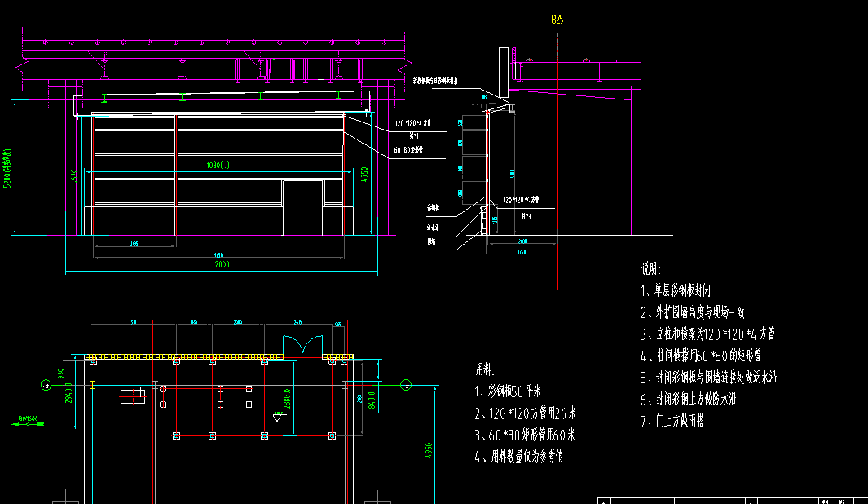Image resolution: width=868 pixels, height=504 pixels.
Task: Select the right green axis circle marker
Action: click(x=407, y=384)
